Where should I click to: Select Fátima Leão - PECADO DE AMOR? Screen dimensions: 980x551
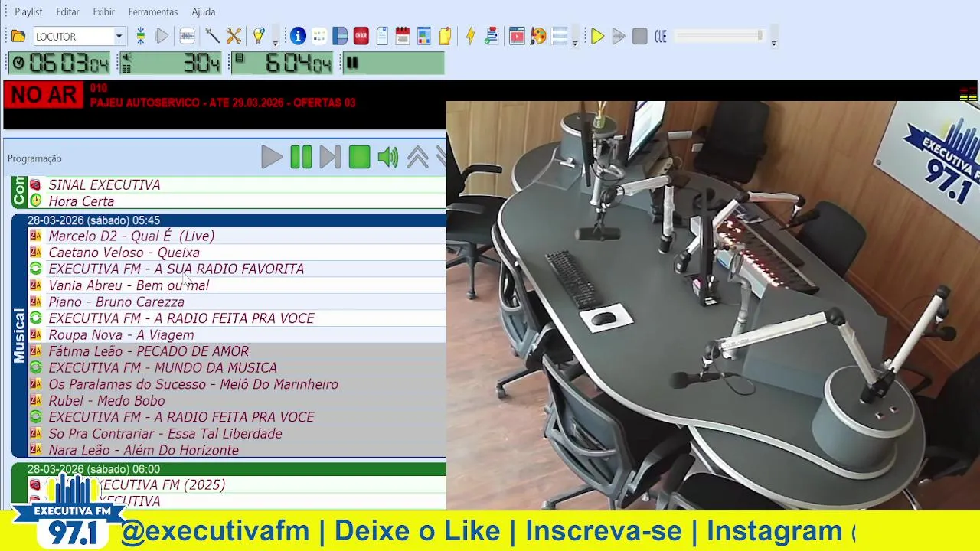(x=237, y=351)
